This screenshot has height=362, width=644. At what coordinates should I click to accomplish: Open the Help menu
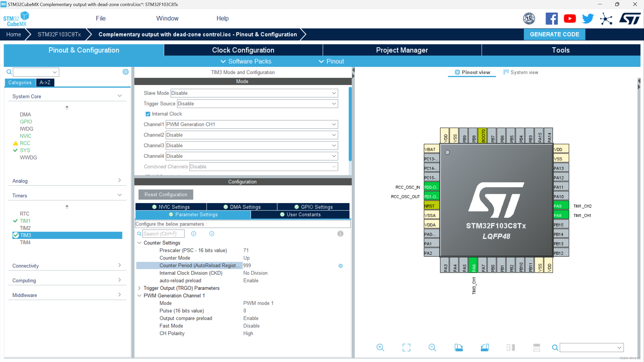pos(222,18)
